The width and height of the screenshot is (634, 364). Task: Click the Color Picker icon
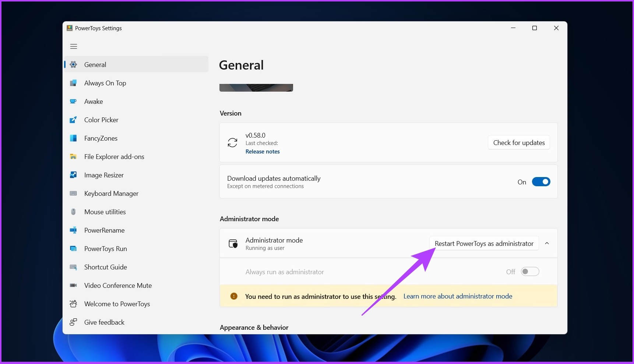click(73, 120)
